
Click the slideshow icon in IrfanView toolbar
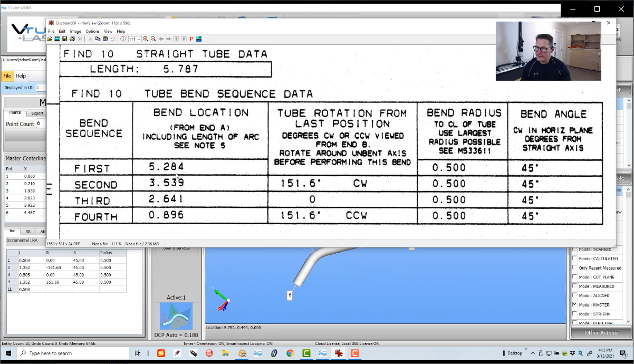(57, 39)
